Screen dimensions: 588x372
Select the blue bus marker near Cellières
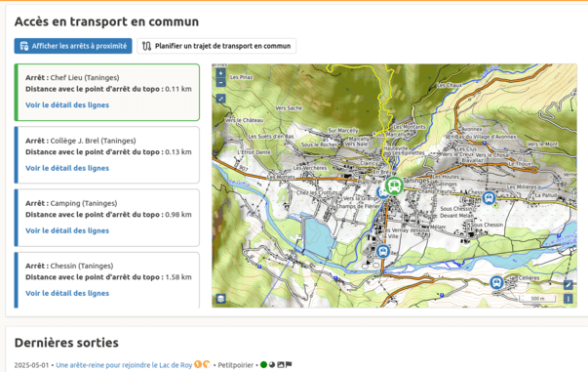tap(497, 282)
